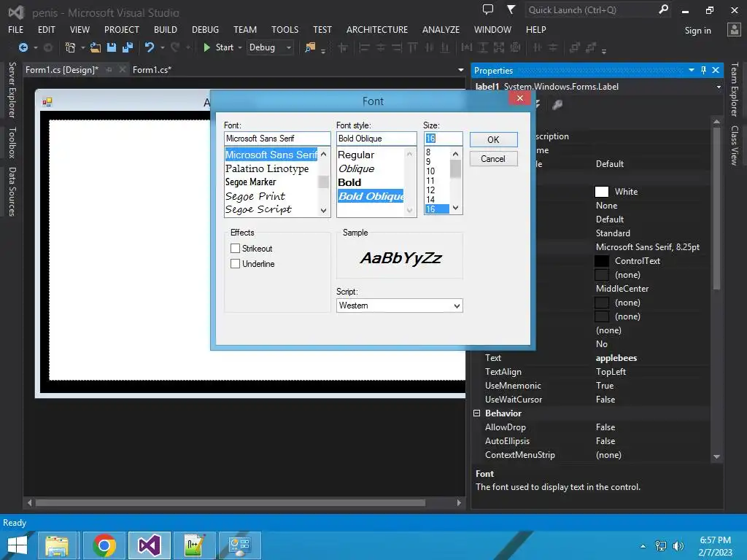Open the TOOLS menu

[285, 29]
